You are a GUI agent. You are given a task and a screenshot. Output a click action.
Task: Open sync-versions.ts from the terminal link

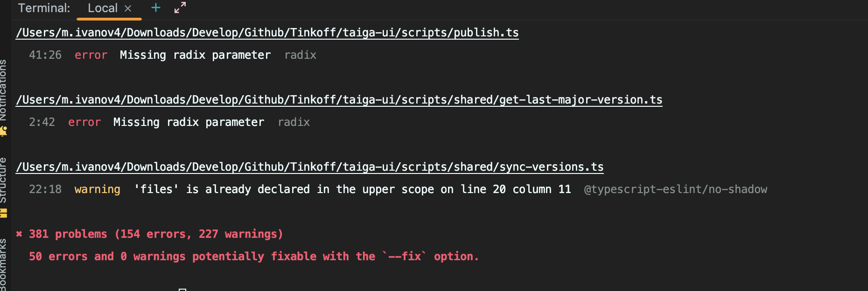310,166
